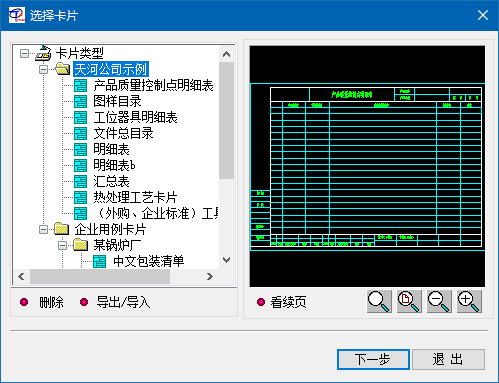Click card icon beside 汇总表
This screenshot has width=499, height=383.
(80, 181)
